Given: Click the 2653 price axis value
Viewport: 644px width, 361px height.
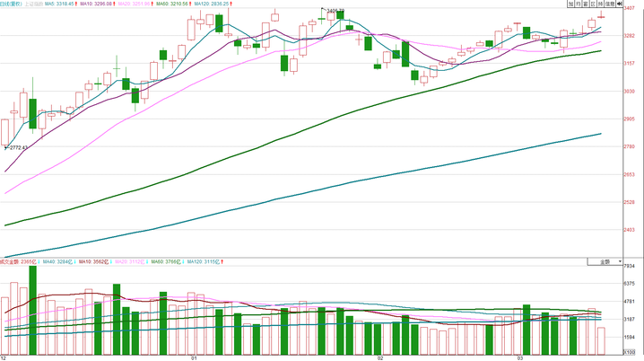Looking at the screenshot, I should pos(630,174).
